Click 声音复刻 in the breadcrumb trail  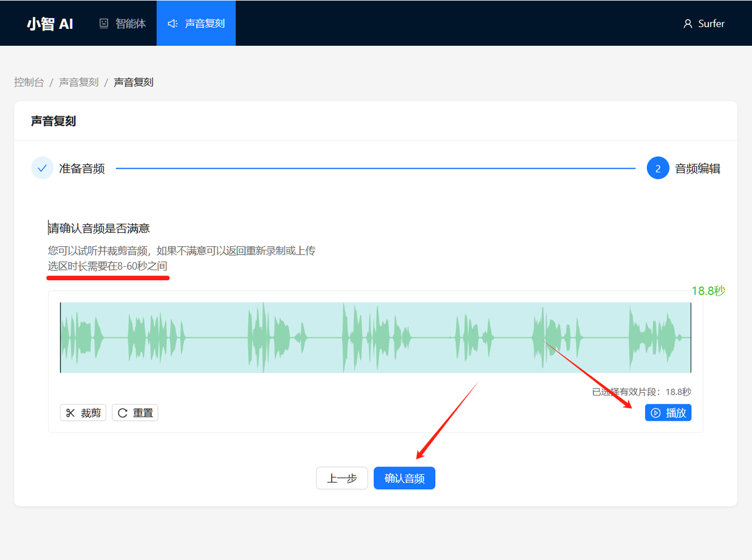79,82
